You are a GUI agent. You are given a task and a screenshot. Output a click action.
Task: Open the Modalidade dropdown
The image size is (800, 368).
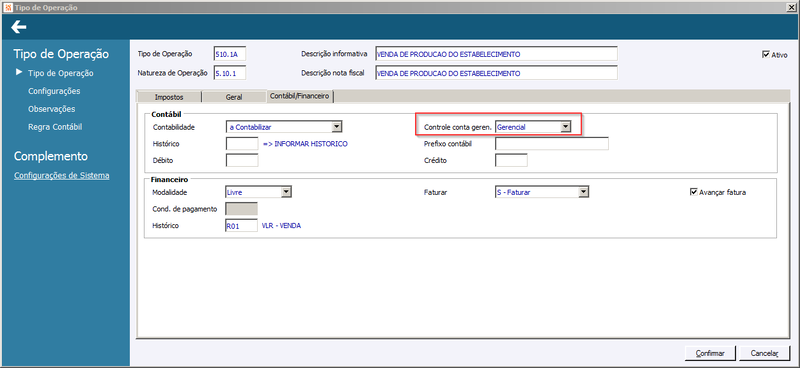[286, 192]
